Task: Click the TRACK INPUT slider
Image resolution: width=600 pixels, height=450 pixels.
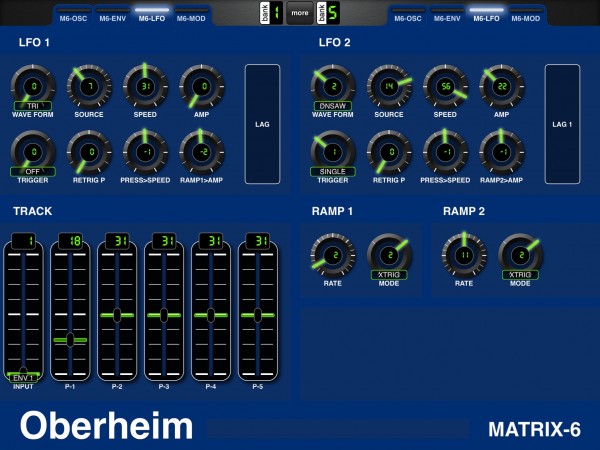Action: point(23,312)
